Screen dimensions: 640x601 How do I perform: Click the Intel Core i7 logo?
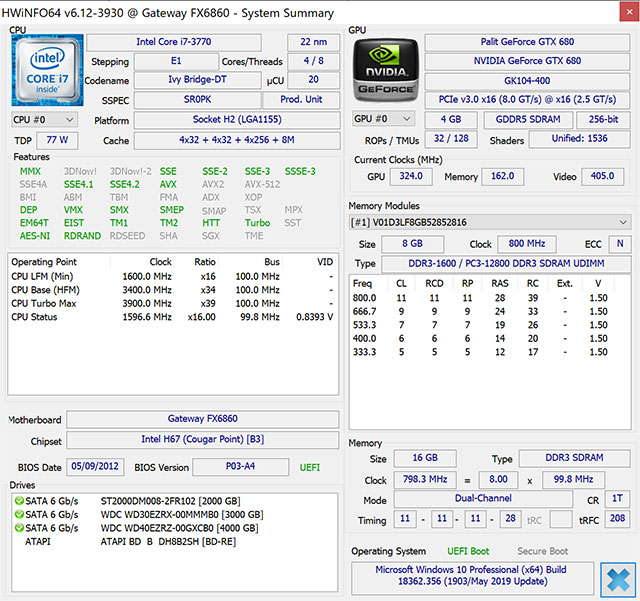click(47, 70)
